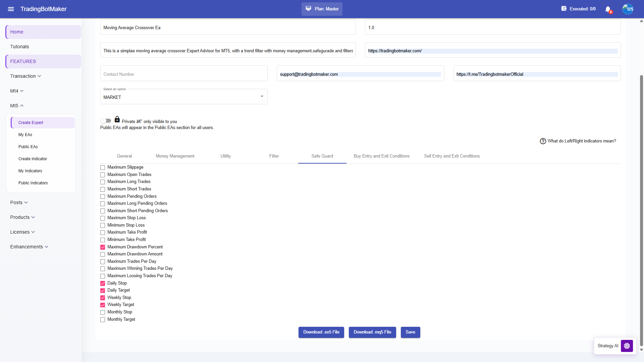Screen dimensions: 644x362
Task: Toggle the Private visibility switch
Action: pos(106,121)
